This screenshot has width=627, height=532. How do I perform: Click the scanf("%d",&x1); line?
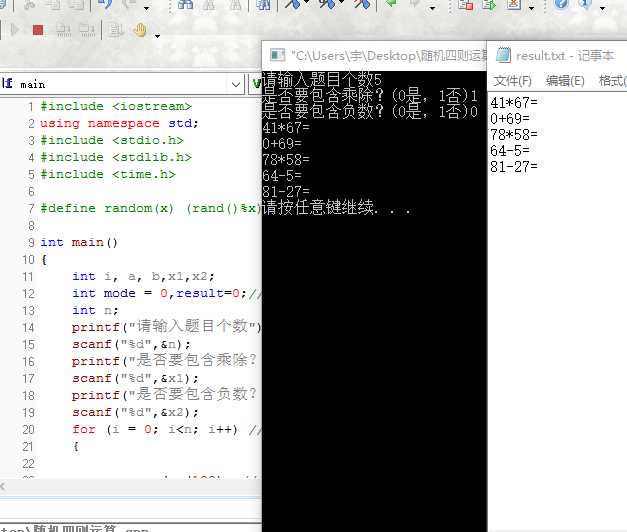[x=135, y=378]
